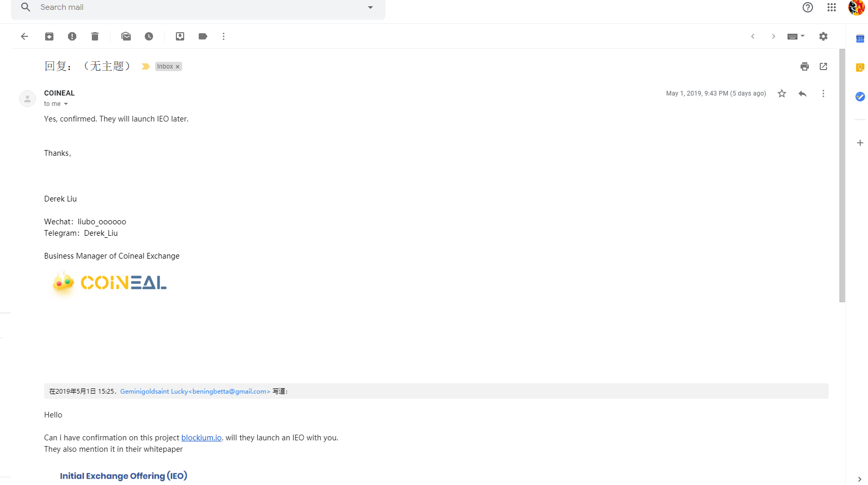Viewport: 868px width, 485px height.
Task: Open the email in new window
Action: point(823,66)
